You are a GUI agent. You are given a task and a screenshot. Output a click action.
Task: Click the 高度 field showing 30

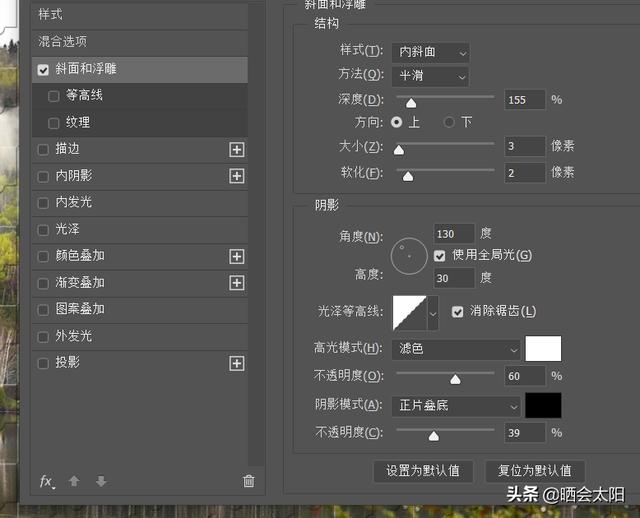(454, 278)
